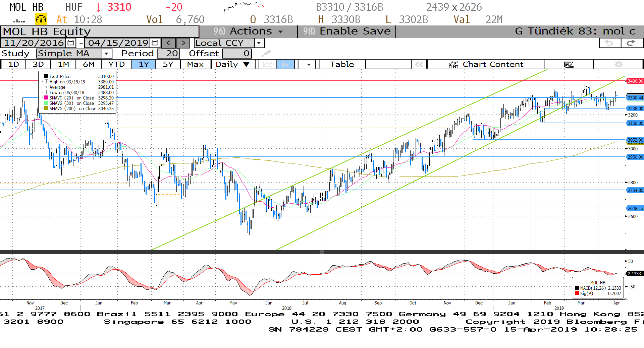Screen dimensions: 644x348
Task: Click the intraday sparkline mini chart
Action: tap(244, 7)
